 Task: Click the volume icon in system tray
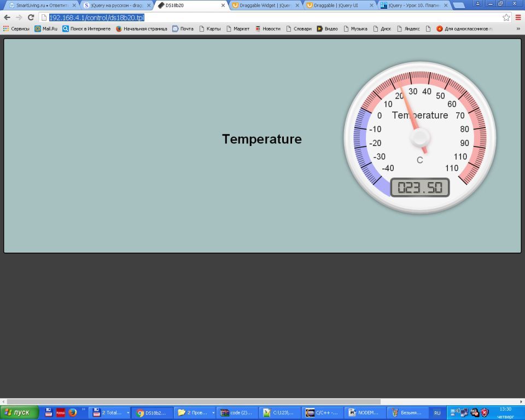click(456, 412)
